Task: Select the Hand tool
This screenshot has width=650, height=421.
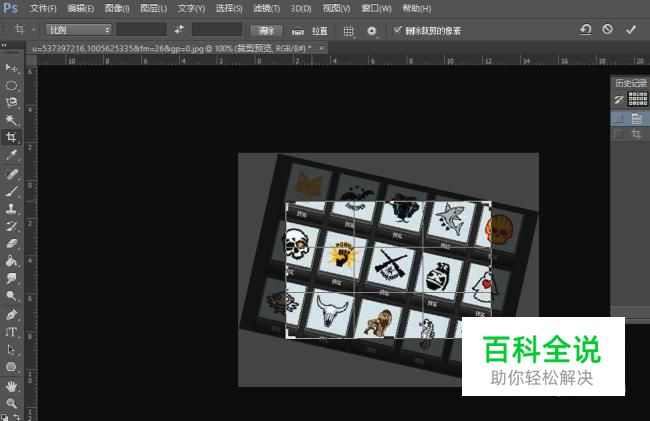Action: pos(11,386)
